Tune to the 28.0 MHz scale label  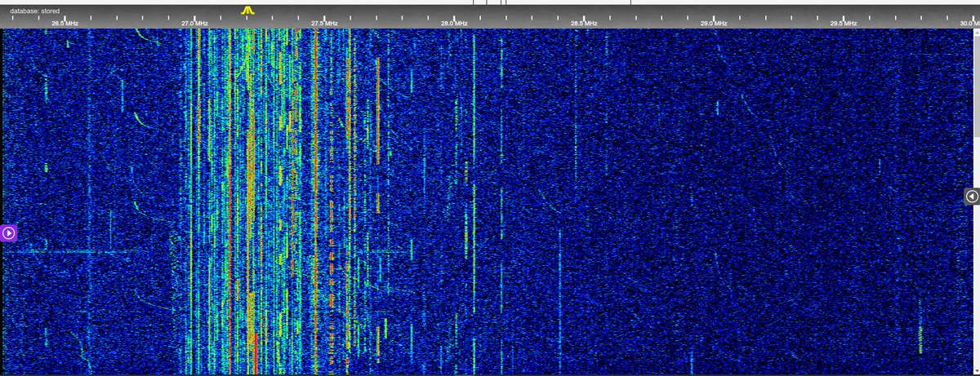pos(454,24)
